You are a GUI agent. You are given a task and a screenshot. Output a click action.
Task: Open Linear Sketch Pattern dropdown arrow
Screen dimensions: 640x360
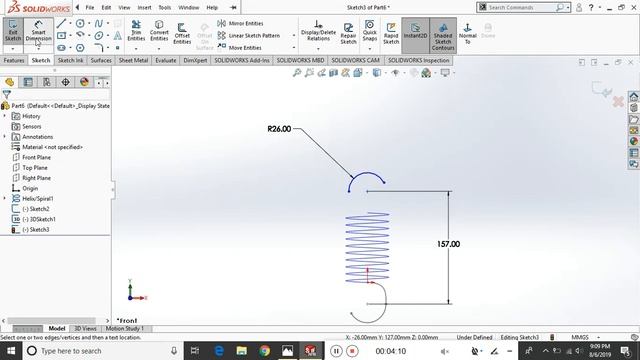[293, 36]
